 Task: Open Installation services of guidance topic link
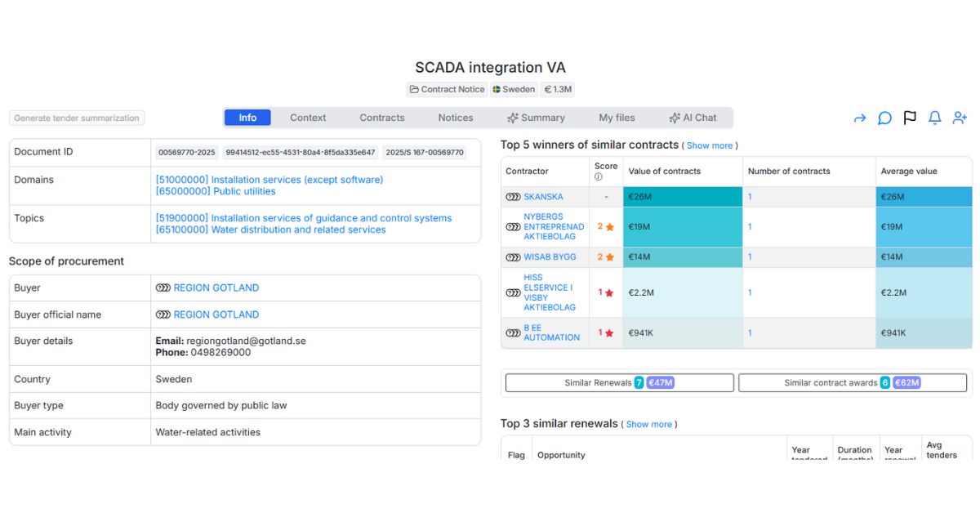click(x=303, y=218)
